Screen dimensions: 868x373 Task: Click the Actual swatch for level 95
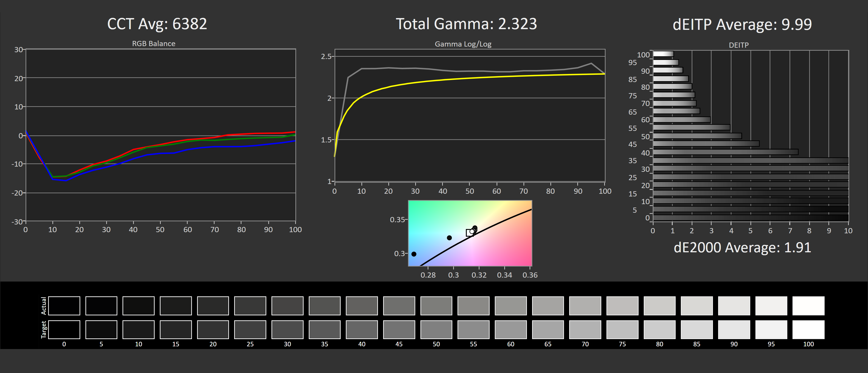[771, 306]
